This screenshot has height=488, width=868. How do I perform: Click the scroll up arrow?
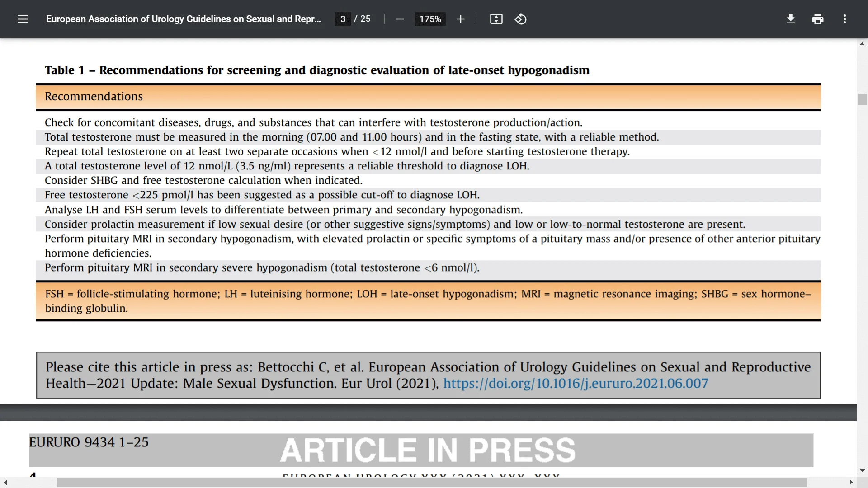[x=862, y=44]
